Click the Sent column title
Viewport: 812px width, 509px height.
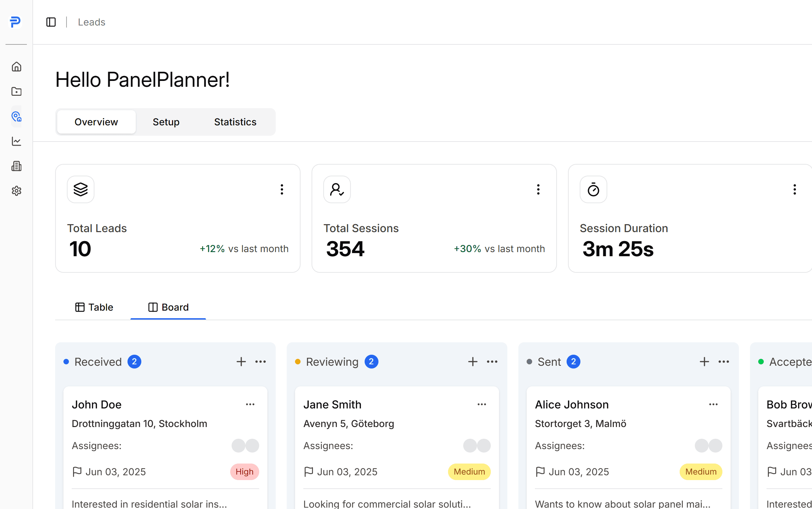point(549,362)
